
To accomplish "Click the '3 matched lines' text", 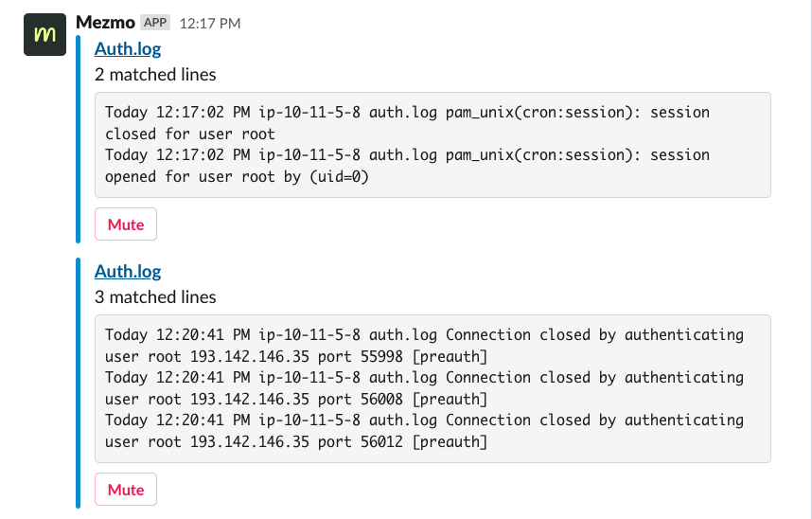I will point(155,297).
